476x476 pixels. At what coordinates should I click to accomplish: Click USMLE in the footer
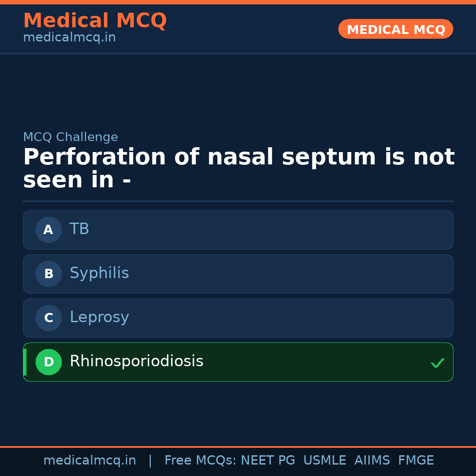tap(324, 461)
